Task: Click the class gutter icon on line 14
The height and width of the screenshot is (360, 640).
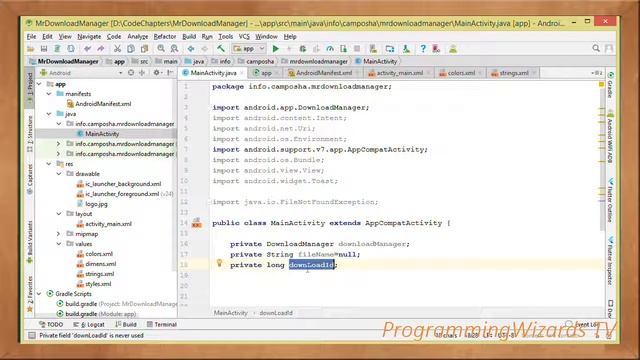Action: 197,223
